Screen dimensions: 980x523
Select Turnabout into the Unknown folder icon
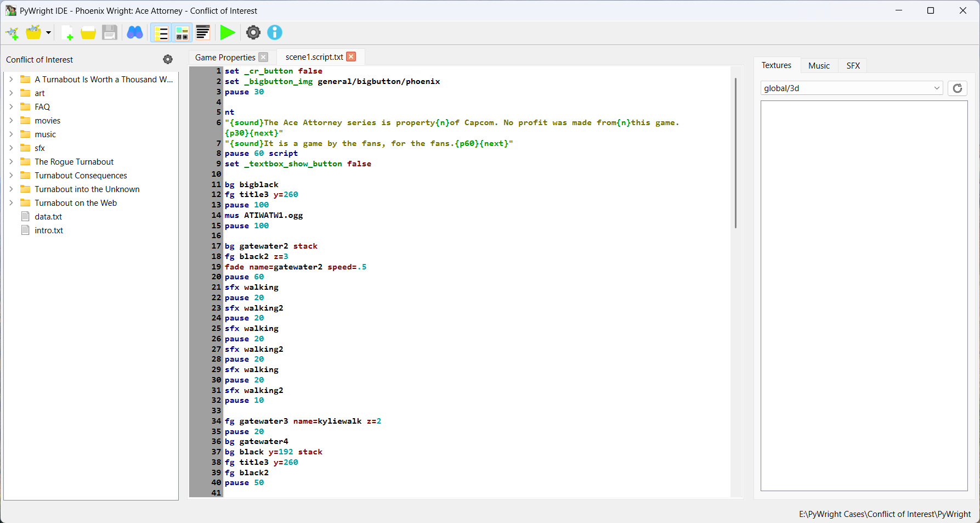(25, 189)
